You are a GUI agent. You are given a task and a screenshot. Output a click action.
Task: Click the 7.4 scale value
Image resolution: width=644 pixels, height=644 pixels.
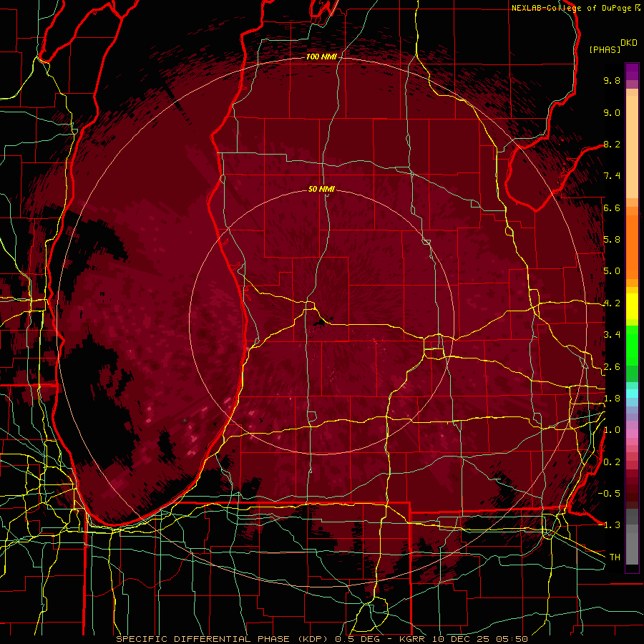click(x=612, y=176)
